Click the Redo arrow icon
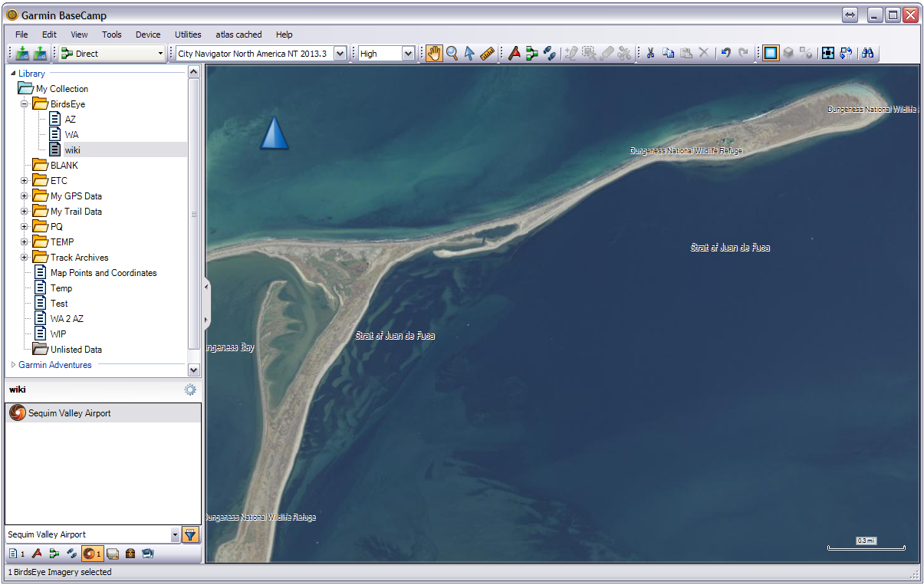This screenshot has height=585, width=924. click(x=743, y=54)
